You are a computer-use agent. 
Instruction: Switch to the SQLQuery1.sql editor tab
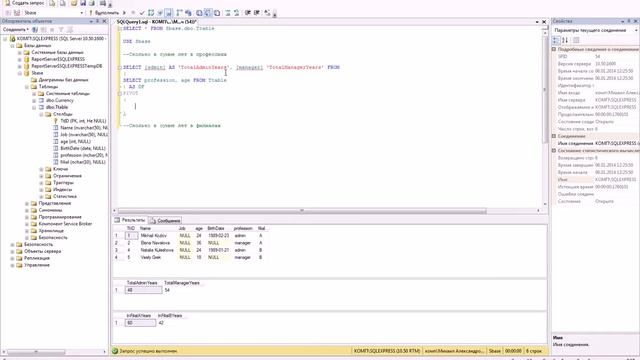157,22
